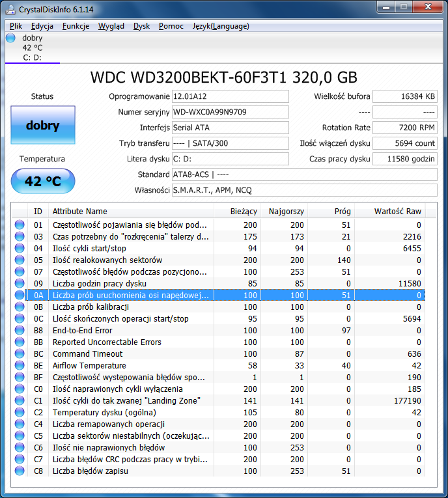
Task: Click status orb for attribute 09
Action: [20, 283]
